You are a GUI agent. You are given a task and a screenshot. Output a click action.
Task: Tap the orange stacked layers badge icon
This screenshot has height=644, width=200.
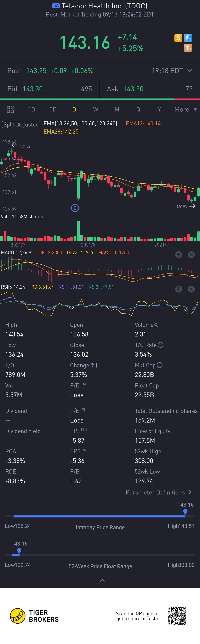pos(188,48)
